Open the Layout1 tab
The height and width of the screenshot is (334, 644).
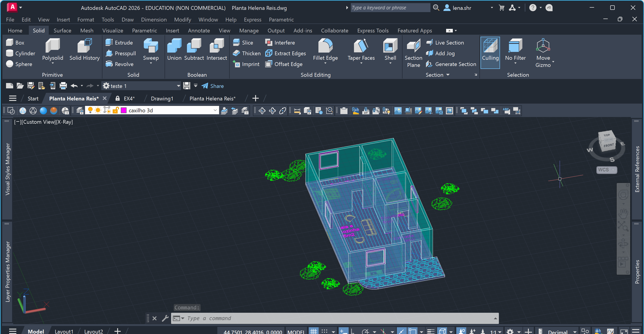click(x=64, y=331)
